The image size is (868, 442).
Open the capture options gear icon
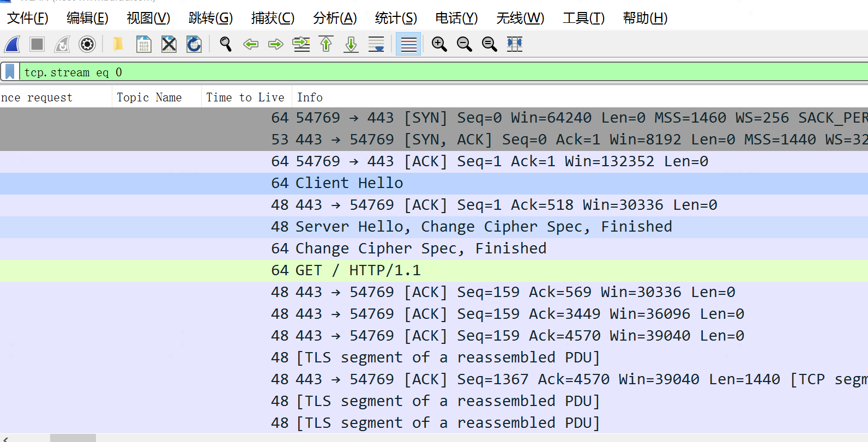pyautogui.click(x=87, y=44)
